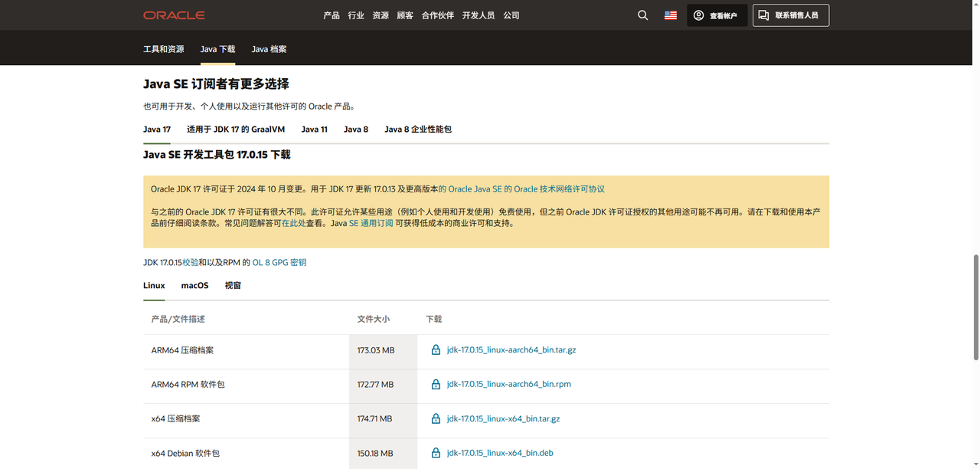
Task: Click the 下载 column header
Action: [x=434, y=319]
